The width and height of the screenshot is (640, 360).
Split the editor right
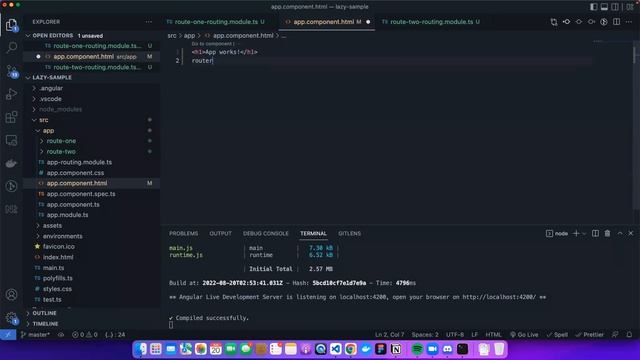pyautogui.click(x=616, y=22)
